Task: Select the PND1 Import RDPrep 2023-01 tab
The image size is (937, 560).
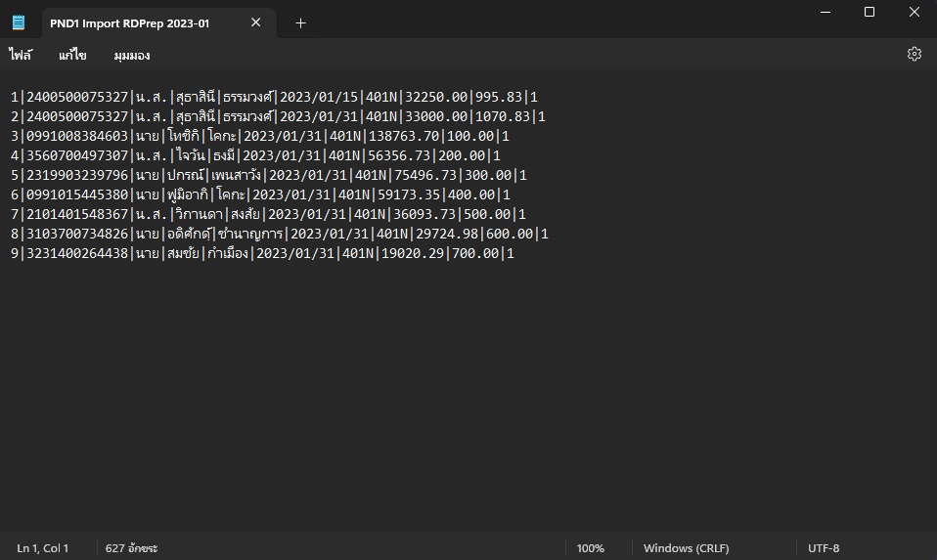Action: pyautogui.click(x=129, y=23)
